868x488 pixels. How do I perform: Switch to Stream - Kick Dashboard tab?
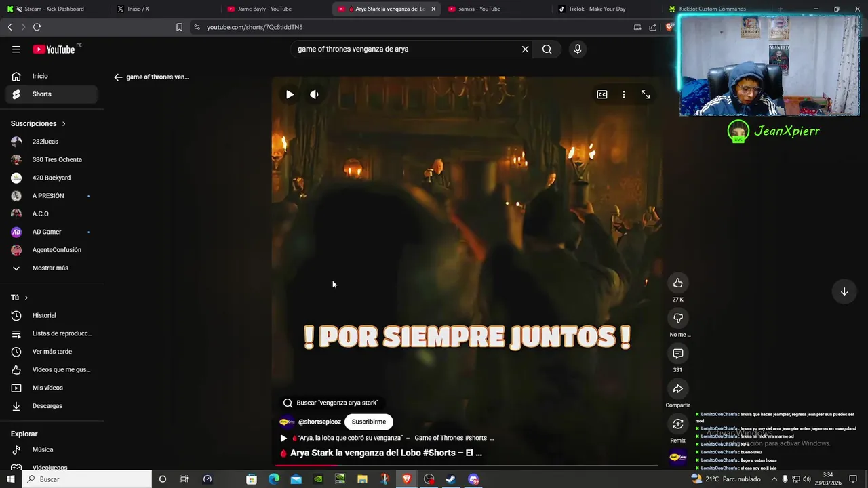[56, 9]
